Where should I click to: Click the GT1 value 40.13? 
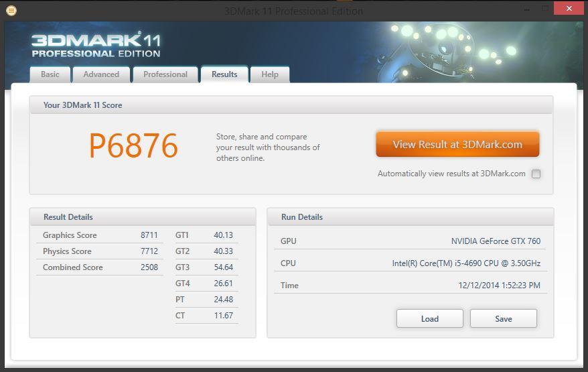(x=223, y=235)
